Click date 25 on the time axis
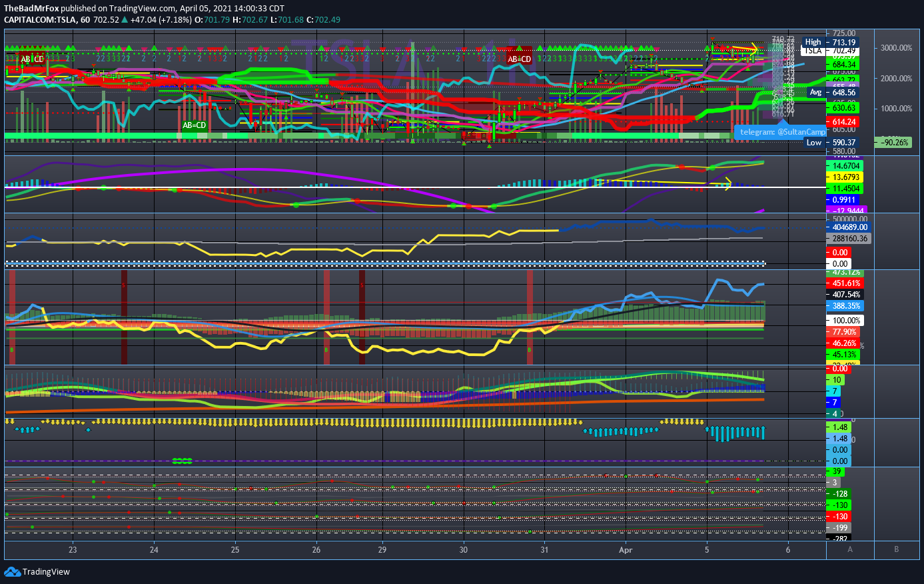Viewport: 924px width, 584px height. click(235, 550)
